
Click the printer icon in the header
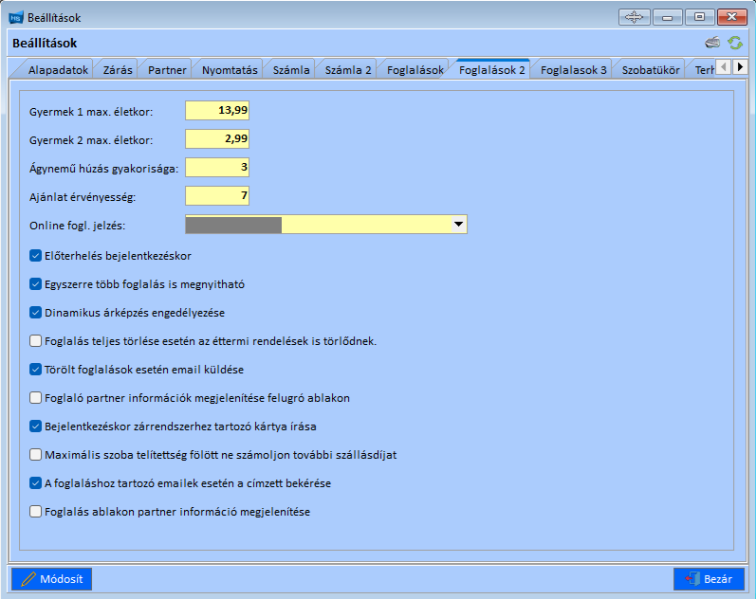(x=713, y=43)
